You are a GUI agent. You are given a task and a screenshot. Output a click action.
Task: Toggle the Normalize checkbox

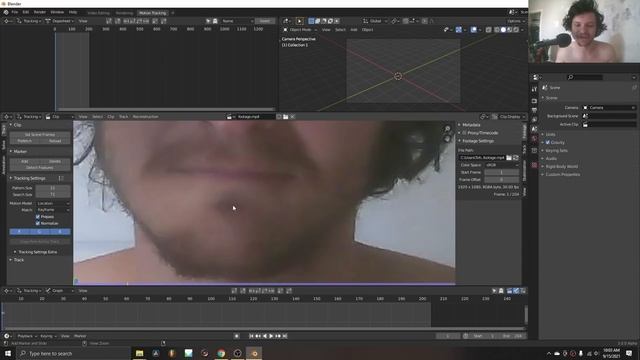[38, 223]
